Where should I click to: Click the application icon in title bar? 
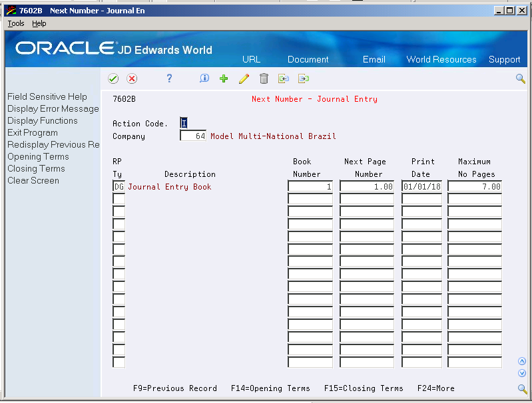pos(11,11)
